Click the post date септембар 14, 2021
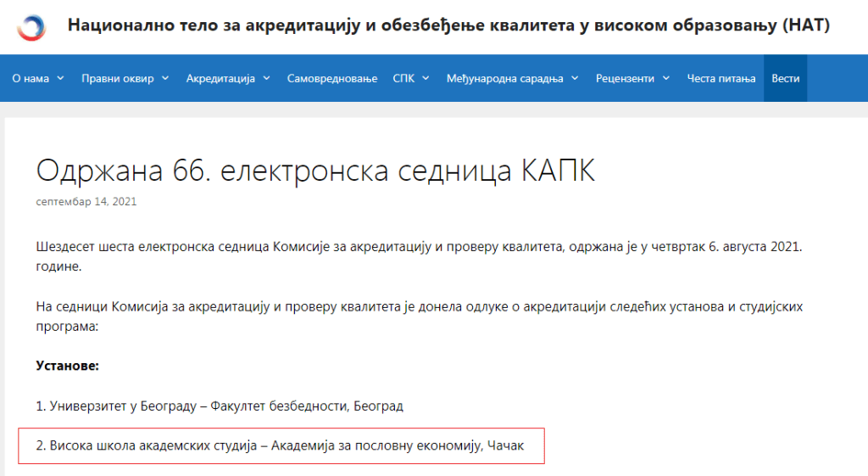The image size is (868, 476). (86, 202)
